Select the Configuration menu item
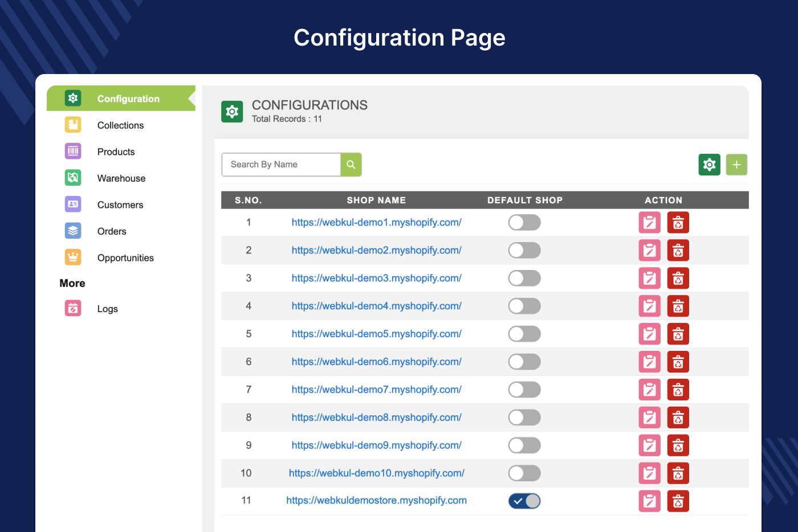Screen dimensions: 798x532 point(128,98)
